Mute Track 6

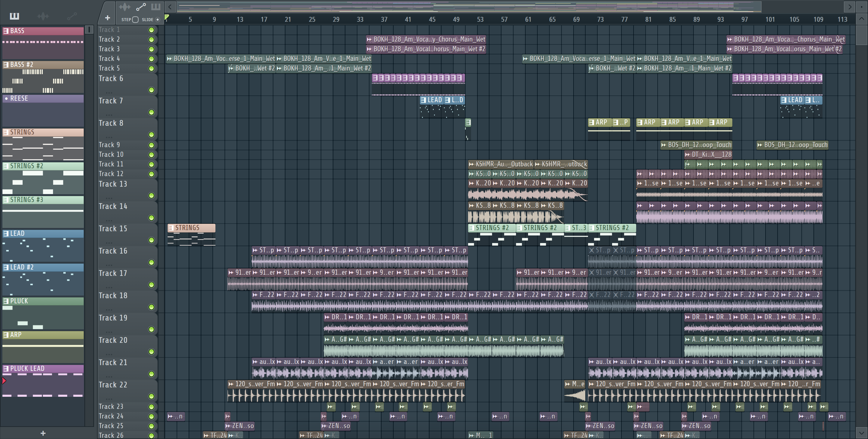pyautogui.click(x=152, y=90)
